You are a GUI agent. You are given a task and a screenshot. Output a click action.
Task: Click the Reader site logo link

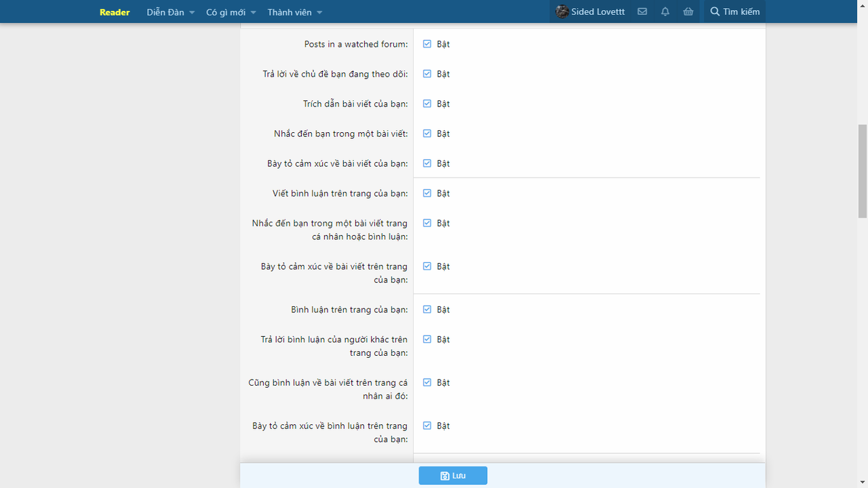point(115,12)
